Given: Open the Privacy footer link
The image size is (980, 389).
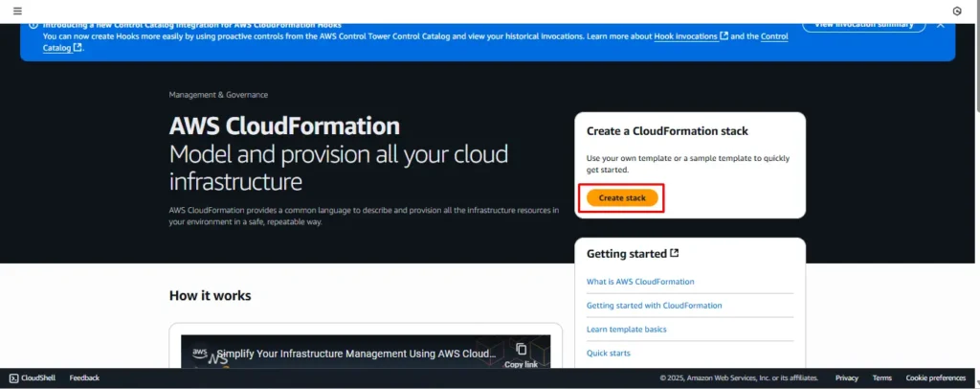Looking at the screenshot, I should tap(847, 378).
